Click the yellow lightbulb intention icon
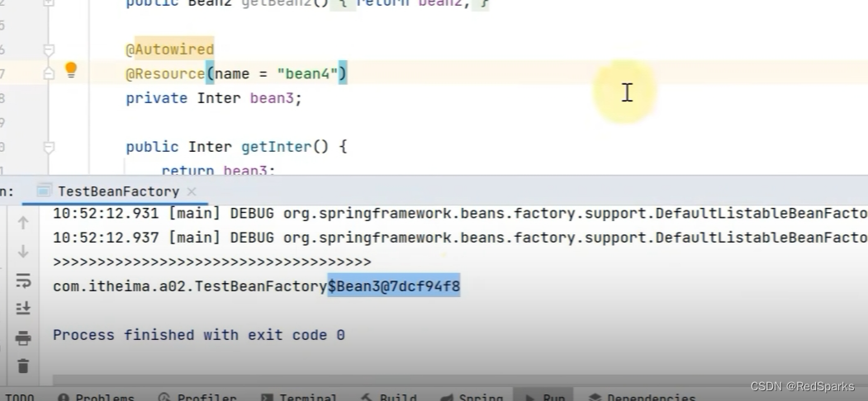868x401 pixels. (x=71, y=69)
